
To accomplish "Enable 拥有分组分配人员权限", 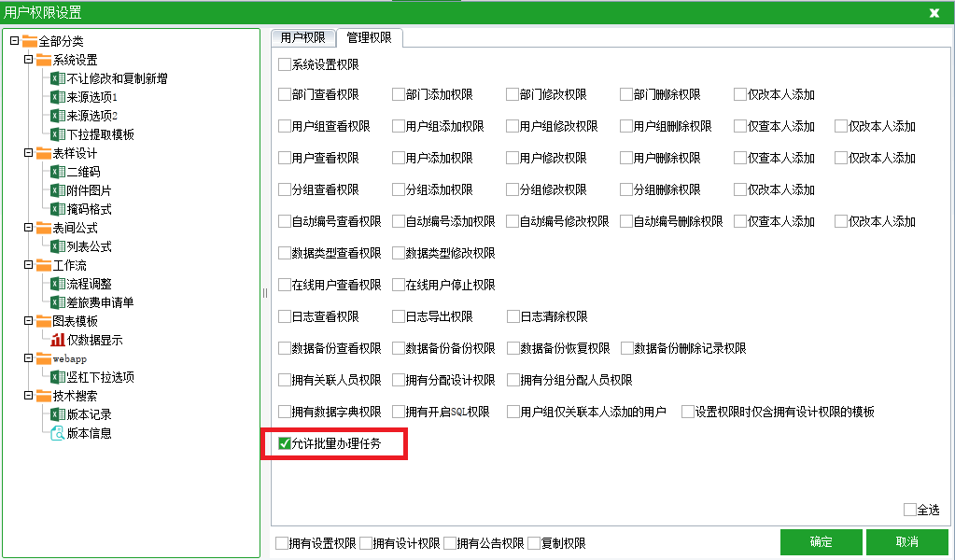I will 513,380.
